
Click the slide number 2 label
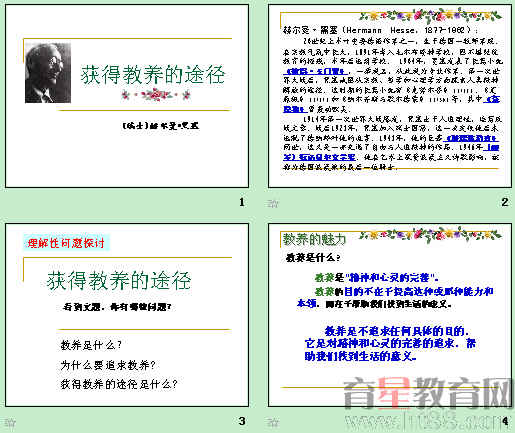pyautogui.click(x=505, y=202)
